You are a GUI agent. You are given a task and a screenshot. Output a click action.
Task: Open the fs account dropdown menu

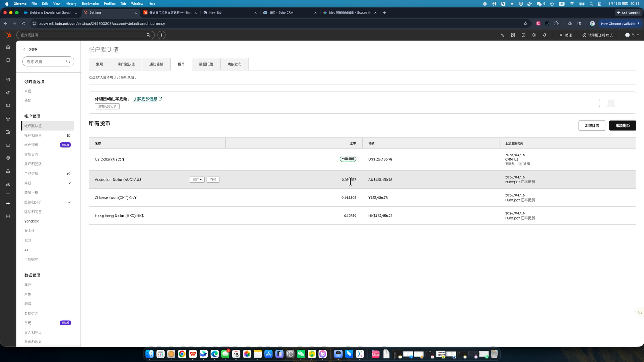(x=632, y=35)
